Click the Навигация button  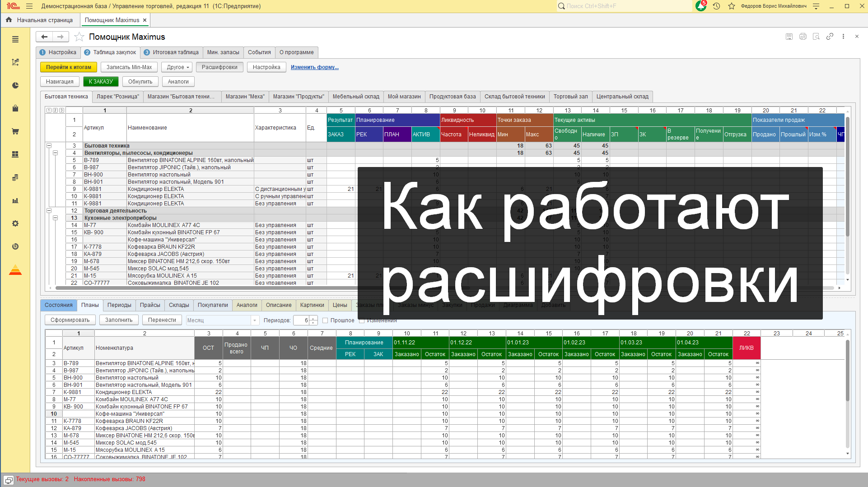[x=60, y=82]
